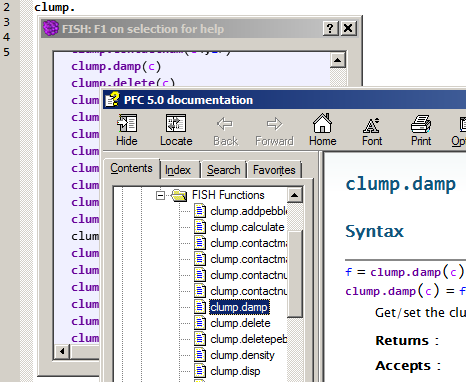This screenshot has width=466, height=382.
Task: Click the Forward arrow icon
Action: (274, 124)
